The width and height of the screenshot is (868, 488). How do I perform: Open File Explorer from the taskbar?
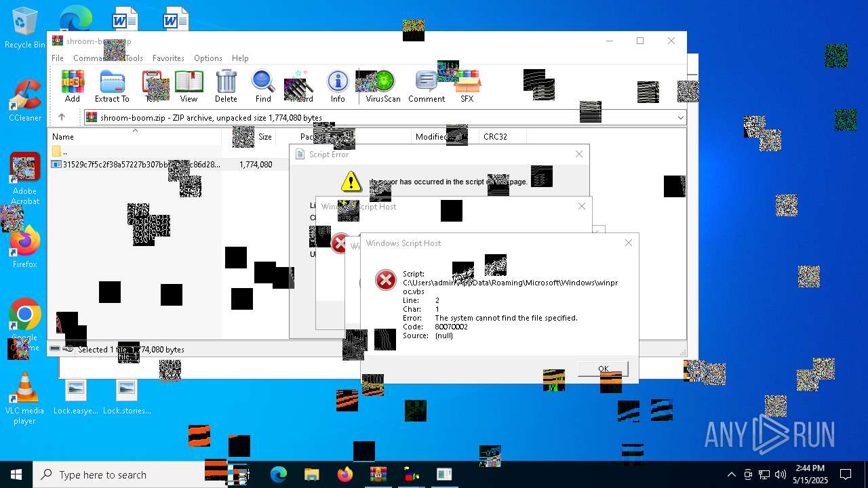[x=311, y=474]
